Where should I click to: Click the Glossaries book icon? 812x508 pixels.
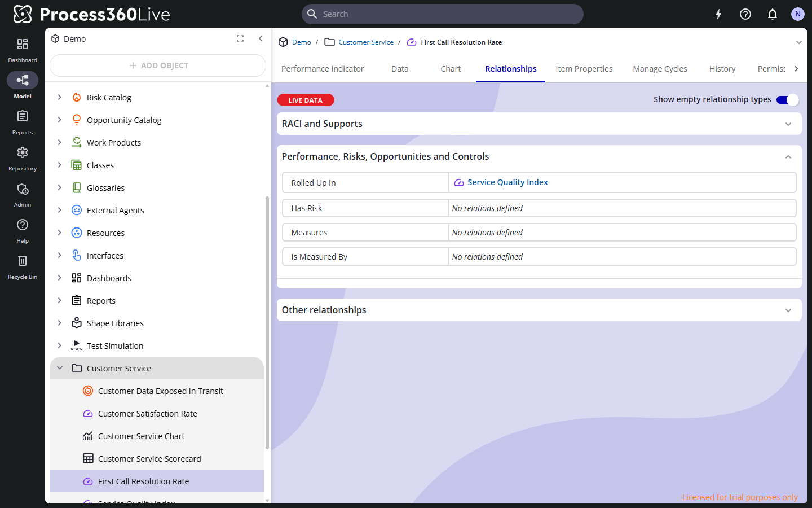click(77, 187)
